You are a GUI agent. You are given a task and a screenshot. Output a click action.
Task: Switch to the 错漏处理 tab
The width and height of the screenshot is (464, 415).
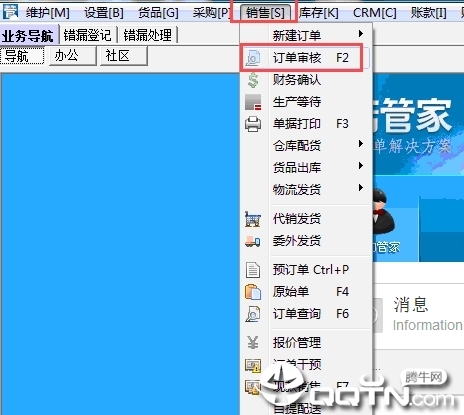(x=148, y=35)
